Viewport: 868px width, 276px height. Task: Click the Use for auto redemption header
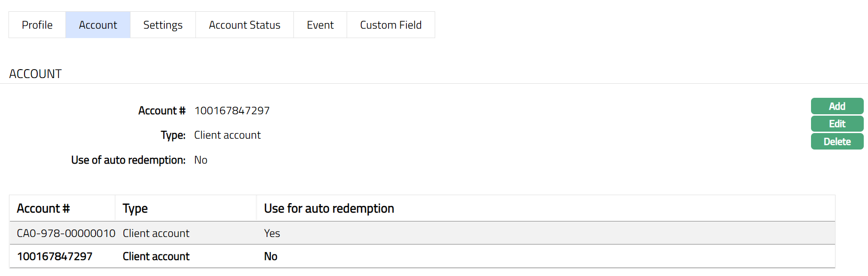[x=329, y=208]
